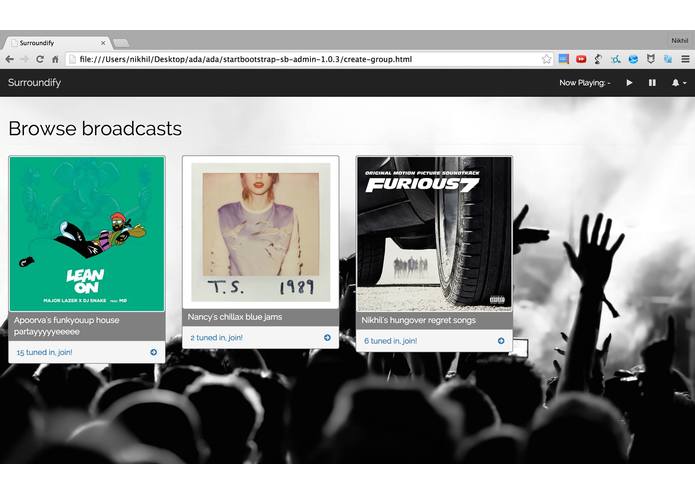Click the Nikhil profile button
The width and height of the screenshot is (695, 494).
click(679, 41)
